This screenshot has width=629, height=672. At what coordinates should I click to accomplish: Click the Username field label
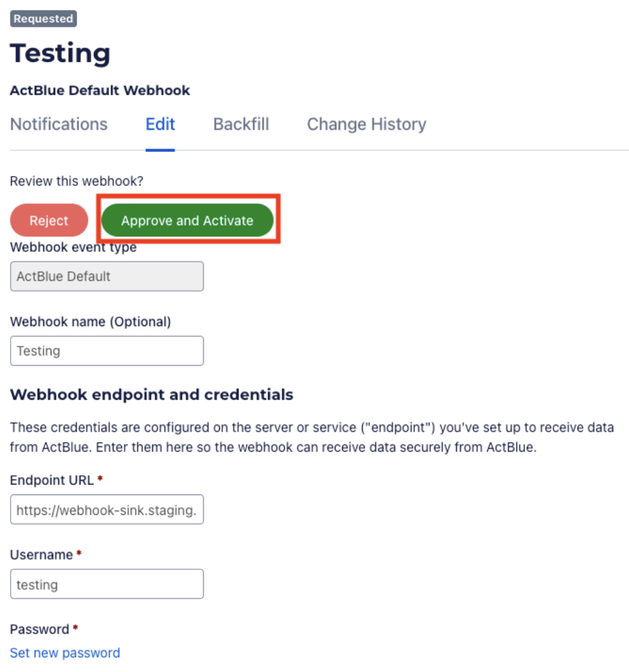[x=41, y=554]
